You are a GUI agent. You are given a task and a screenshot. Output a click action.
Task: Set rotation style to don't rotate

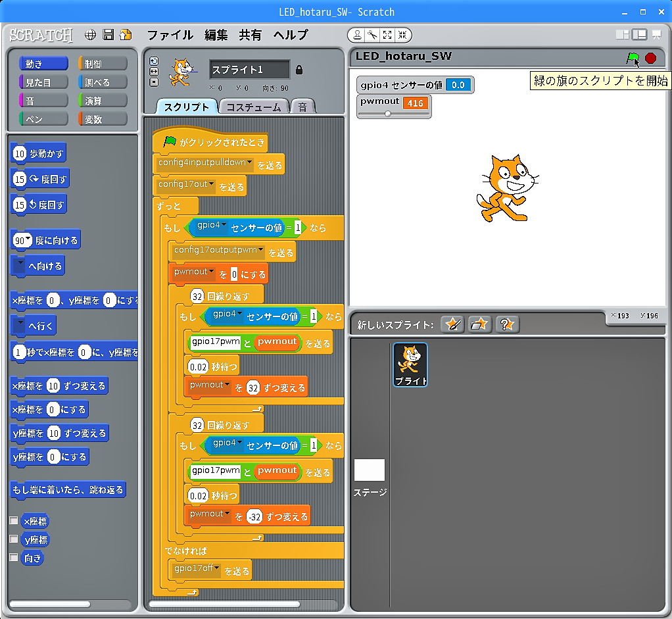point(154,82)
